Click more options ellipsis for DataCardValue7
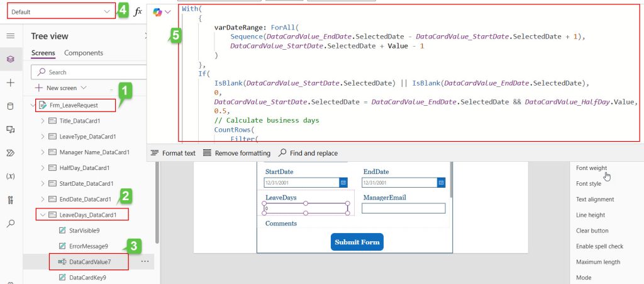 [x=145, y=261]
